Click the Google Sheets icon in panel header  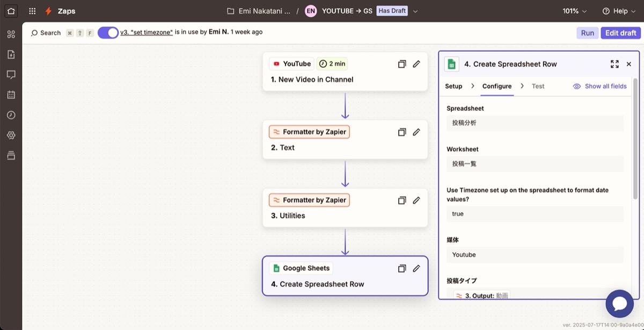pos(452,64)
